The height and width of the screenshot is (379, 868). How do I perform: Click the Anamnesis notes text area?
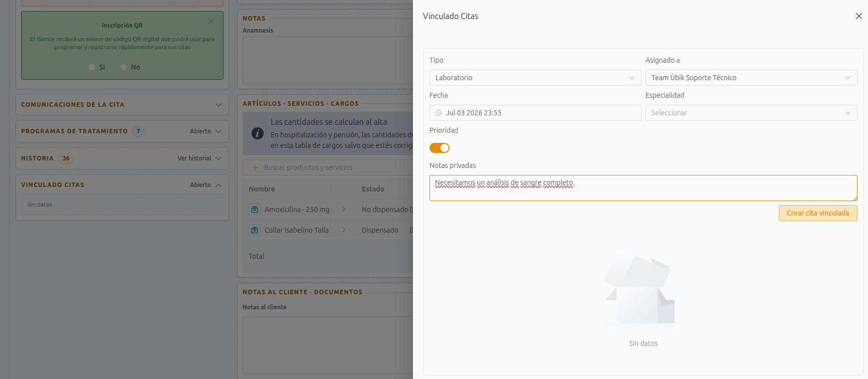[x=328, y=60]
